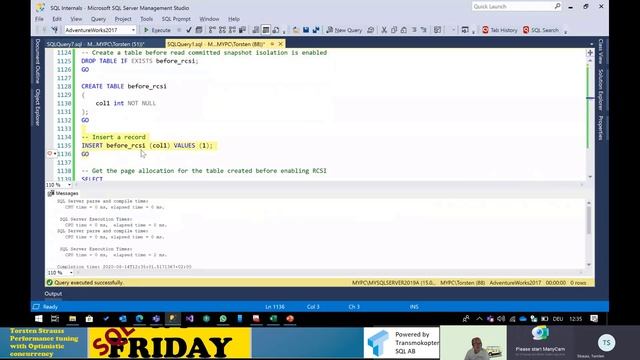The width and height of the screenshot is (640, 360).
Task: Click the editor vertical scrollbar down arrow
Action: tap(590, 177)
